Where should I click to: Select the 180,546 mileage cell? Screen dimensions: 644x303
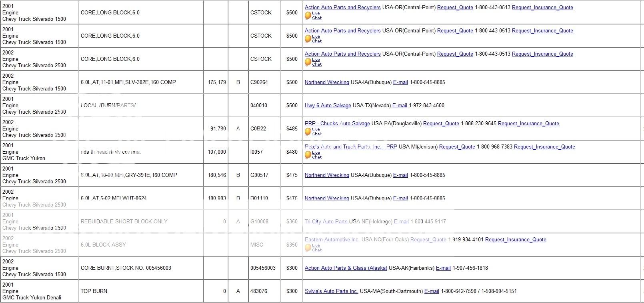tap(216, 175)
